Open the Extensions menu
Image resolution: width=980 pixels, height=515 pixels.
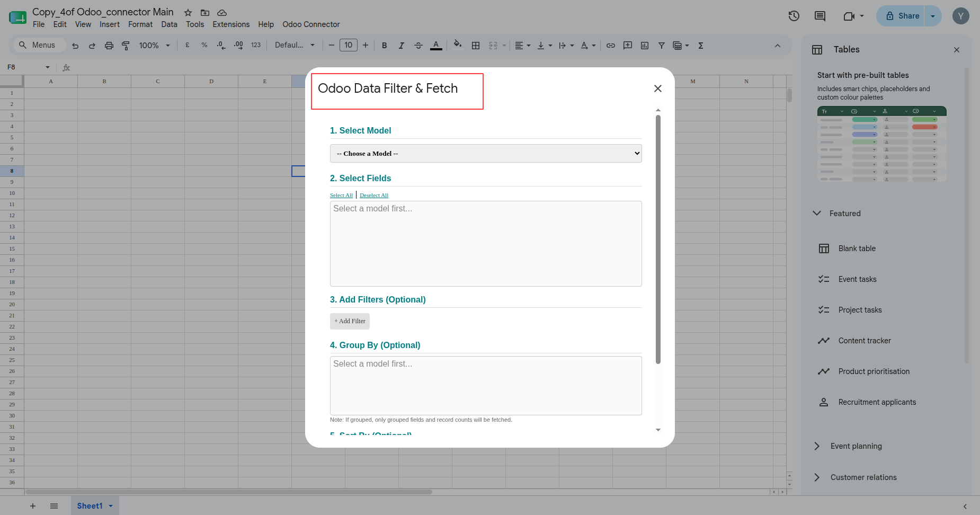tap(231, 24)
